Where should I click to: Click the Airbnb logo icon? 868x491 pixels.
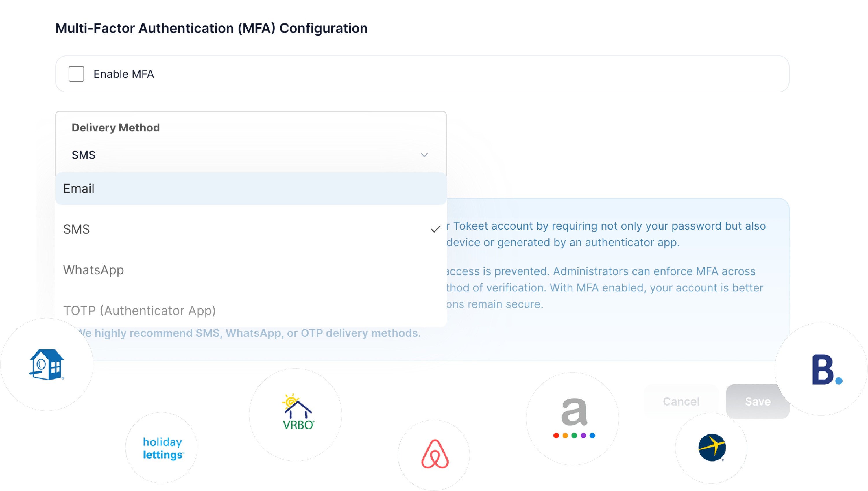[435, 454]
